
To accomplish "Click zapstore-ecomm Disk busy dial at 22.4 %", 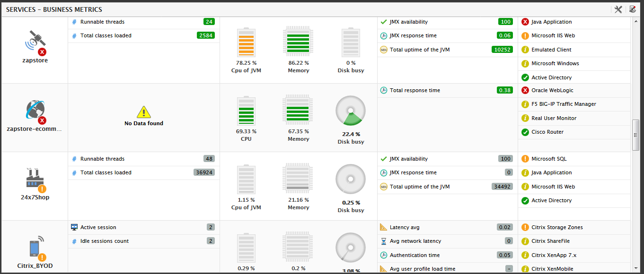I will [x=351, y=111].
